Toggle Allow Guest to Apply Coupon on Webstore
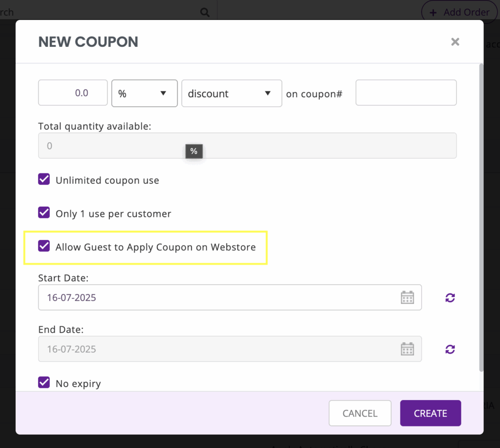 (44, 246)
